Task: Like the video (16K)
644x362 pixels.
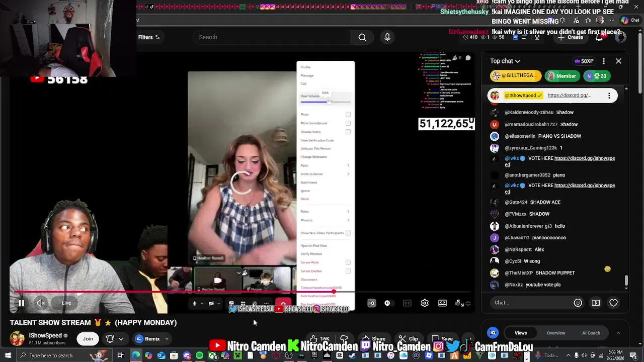Action: click(320, 339)
